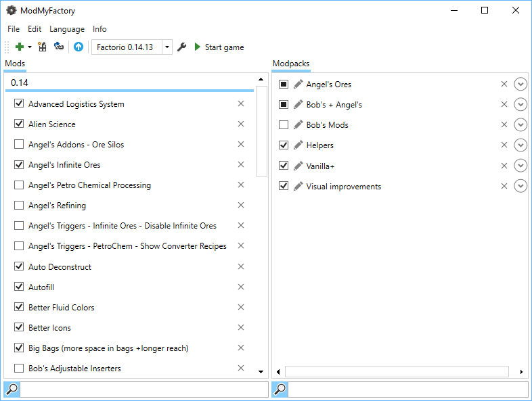Click the mods list scroll up arrow
The image size is (532, 401).
(x=261, y=79)
